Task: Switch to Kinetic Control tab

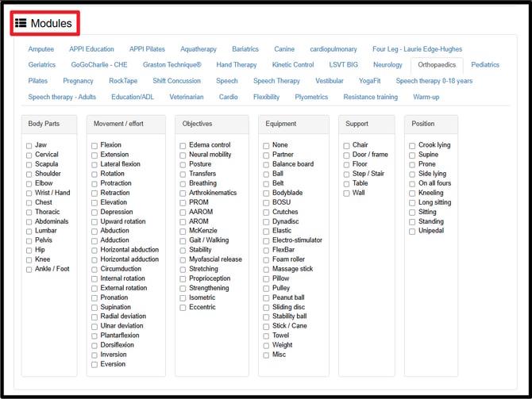Action: coord(293,65)
